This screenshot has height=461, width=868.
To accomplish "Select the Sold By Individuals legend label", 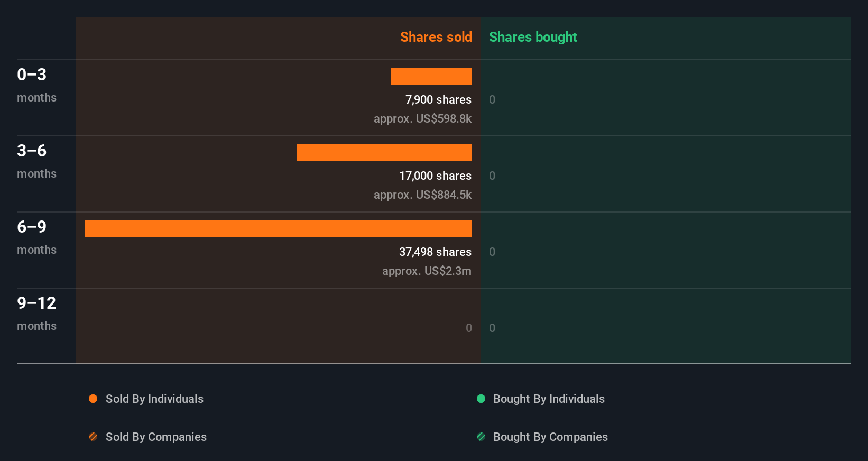I will [154, 399].
